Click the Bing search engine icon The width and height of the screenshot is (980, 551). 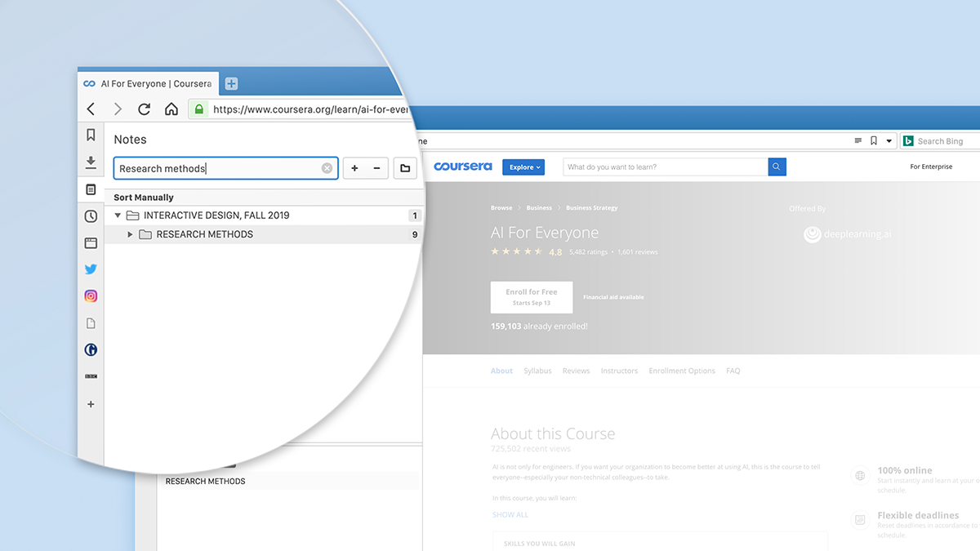908,140
